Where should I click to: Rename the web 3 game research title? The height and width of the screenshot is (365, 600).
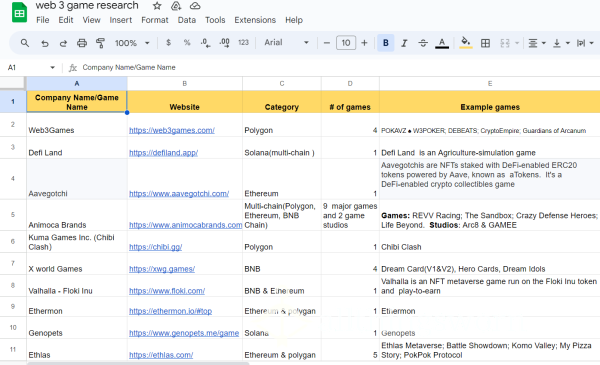tap(87, 6)
